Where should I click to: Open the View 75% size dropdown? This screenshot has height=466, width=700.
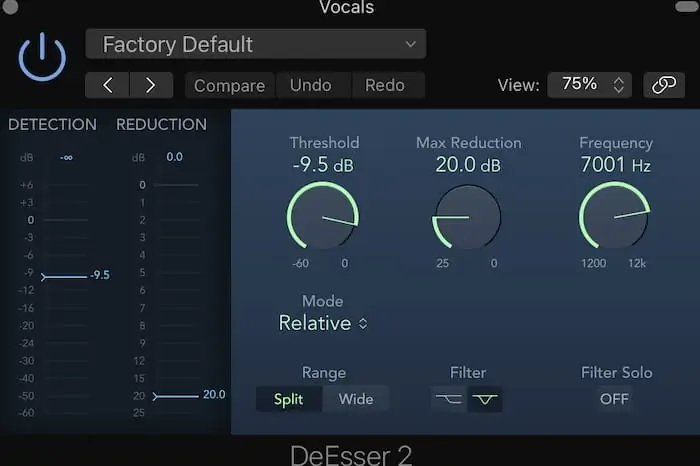pyautogui.click(x=589, y=84)
